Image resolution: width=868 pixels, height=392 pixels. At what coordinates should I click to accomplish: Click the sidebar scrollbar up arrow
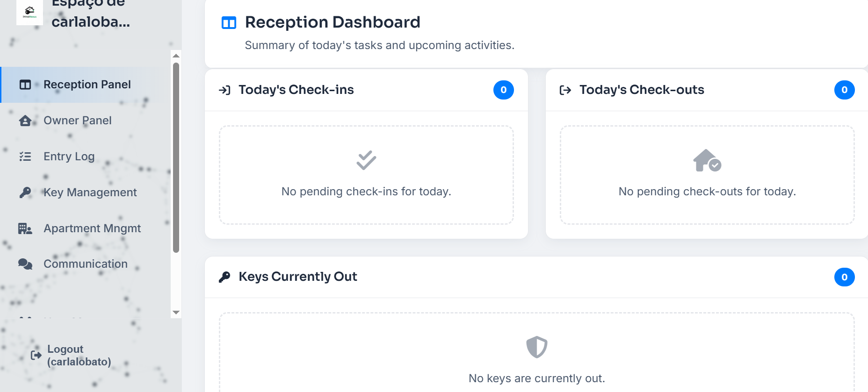[x=176, y=56]
